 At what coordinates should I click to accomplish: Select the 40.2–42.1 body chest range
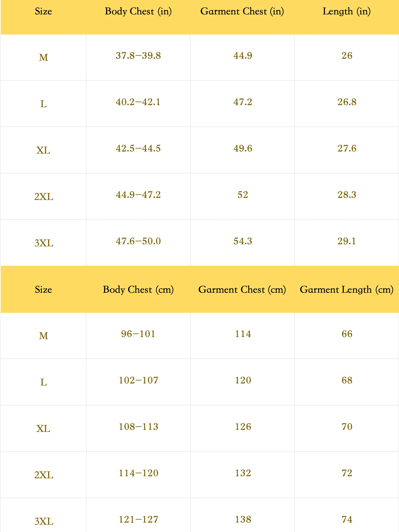click(138, 102)
